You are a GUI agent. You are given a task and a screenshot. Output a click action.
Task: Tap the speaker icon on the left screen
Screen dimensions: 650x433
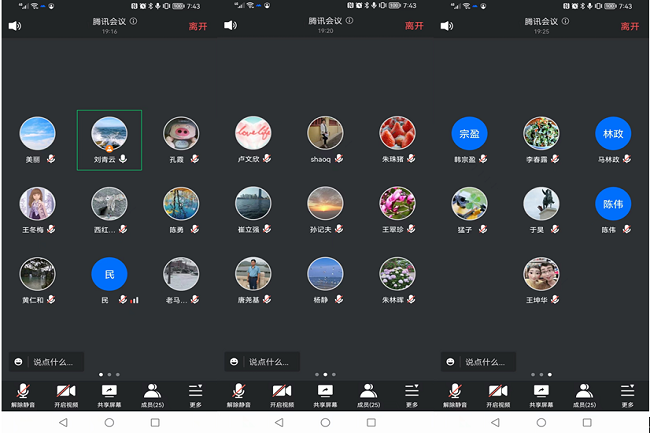(15, 26)
